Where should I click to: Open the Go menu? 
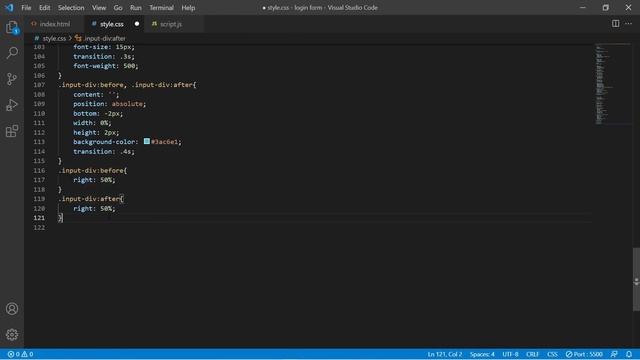118,8
